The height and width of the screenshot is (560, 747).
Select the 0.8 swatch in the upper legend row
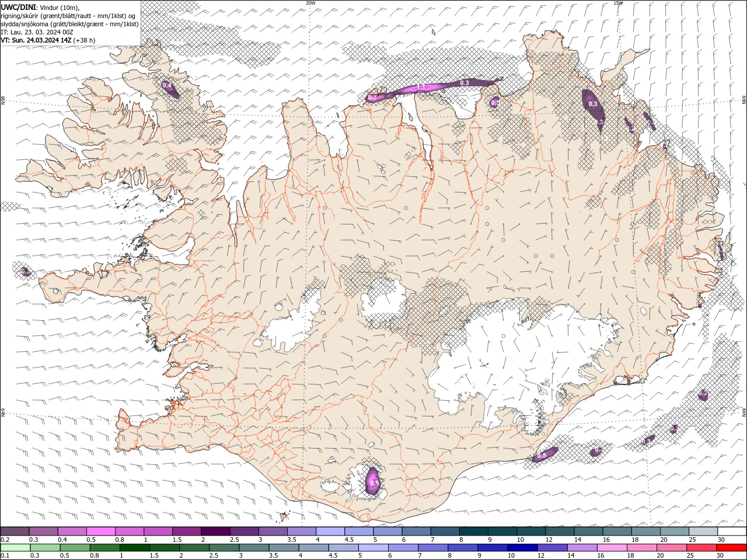[129, 531]
